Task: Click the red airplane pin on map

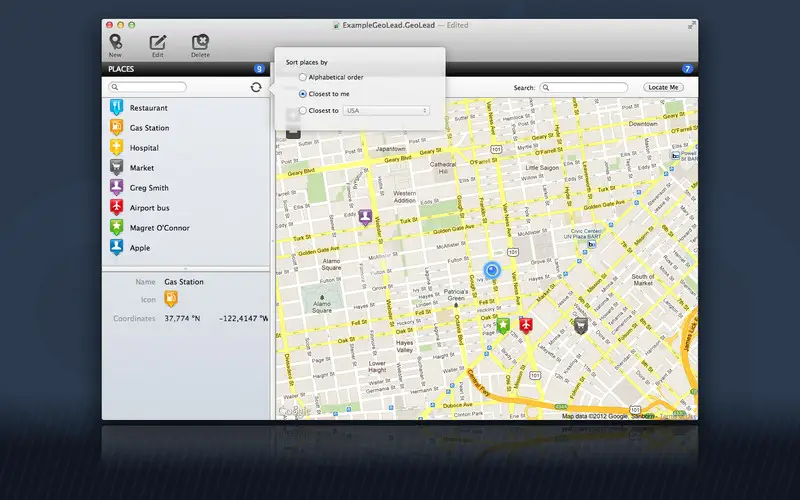Action: coord(526,324)
